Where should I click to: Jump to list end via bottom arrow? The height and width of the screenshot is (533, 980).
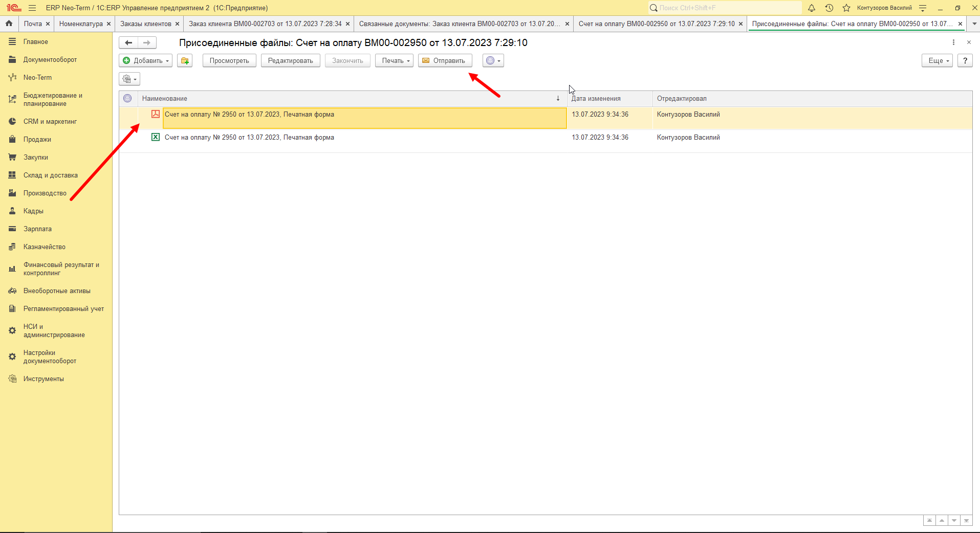pyautogui.click(x=966, y=520)
